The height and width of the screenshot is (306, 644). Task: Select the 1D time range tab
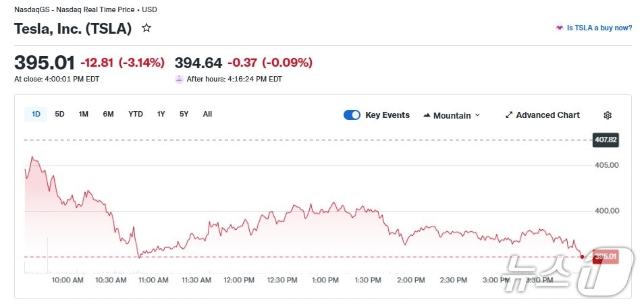tap(36, 114)
